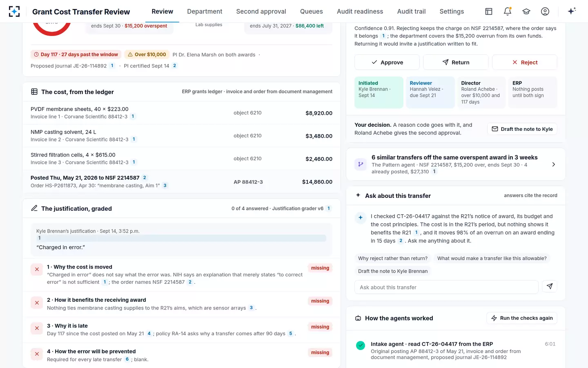Click the X mark beside 'How it benefits the receiving award'
The image size is (588, 368).
click(37, 303)
